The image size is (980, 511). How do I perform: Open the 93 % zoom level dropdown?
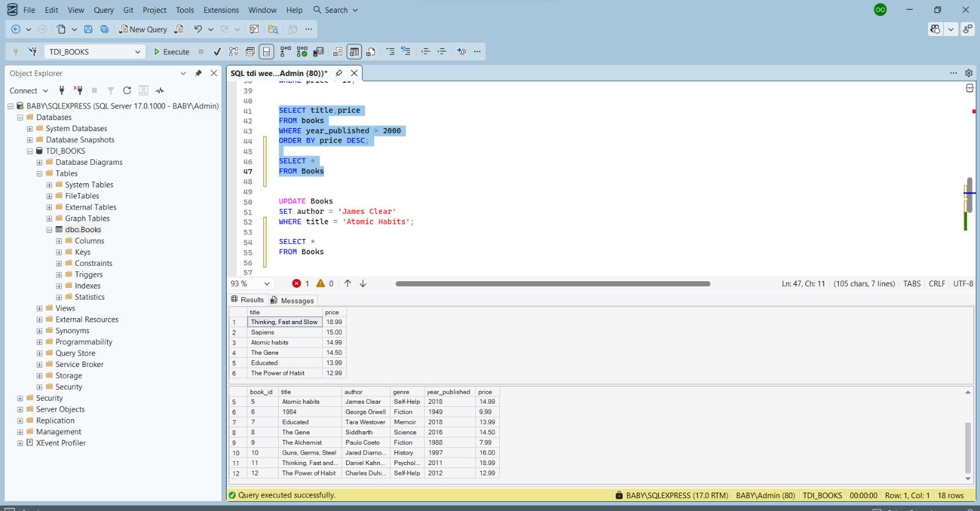pyautogui.click(x=266, y=284)
